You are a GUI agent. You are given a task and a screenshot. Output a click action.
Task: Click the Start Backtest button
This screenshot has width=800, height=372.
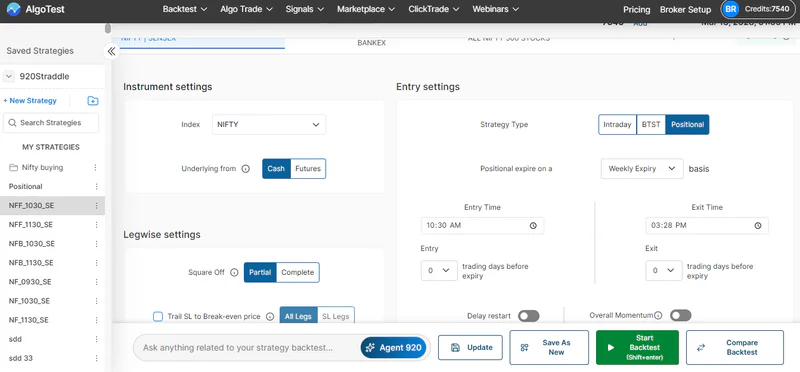click(637, 348)
